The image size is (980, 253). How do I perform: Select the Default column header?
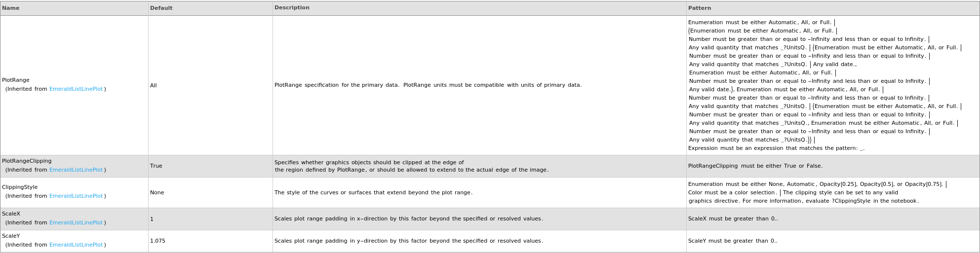click(161, 8)
